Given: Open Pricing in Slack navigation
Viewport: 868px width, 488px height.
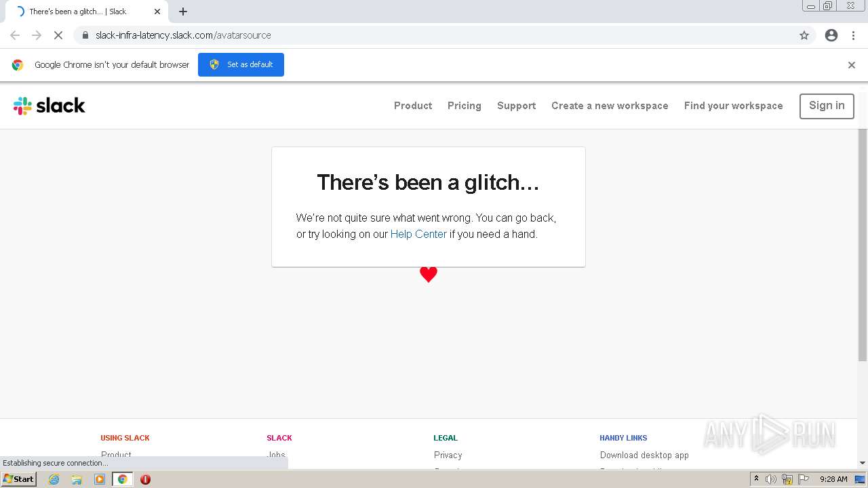Looking at the screenshot, I should coord(465,106).
